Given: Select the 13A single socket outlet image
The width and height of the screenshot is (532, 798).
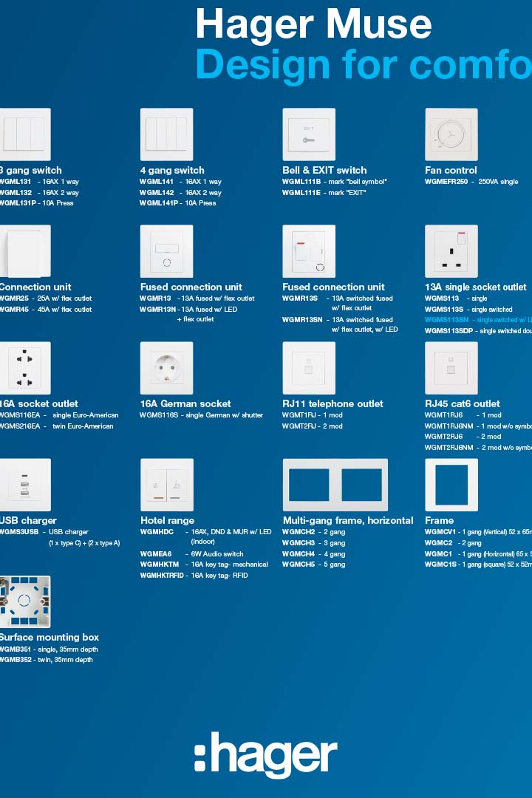Looking at the screenshot, I should coord(451,251).
